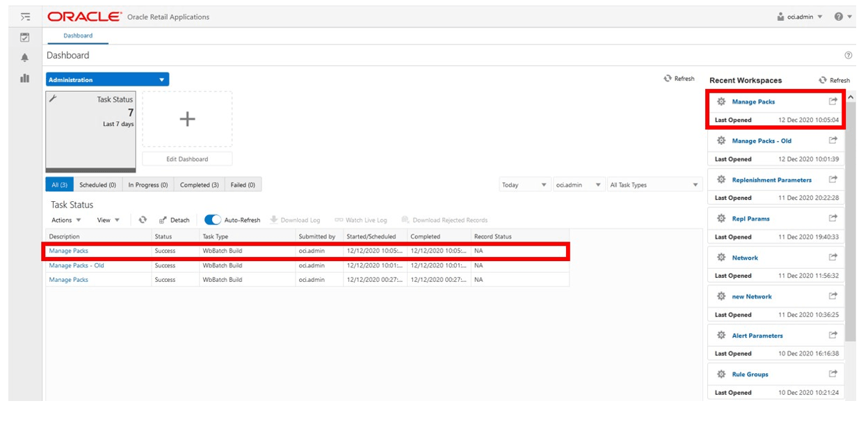Open Replenishment Parameters workspace link
Image resolution: width=868 pixels, height=433 pixels.
tap(772, 180)
